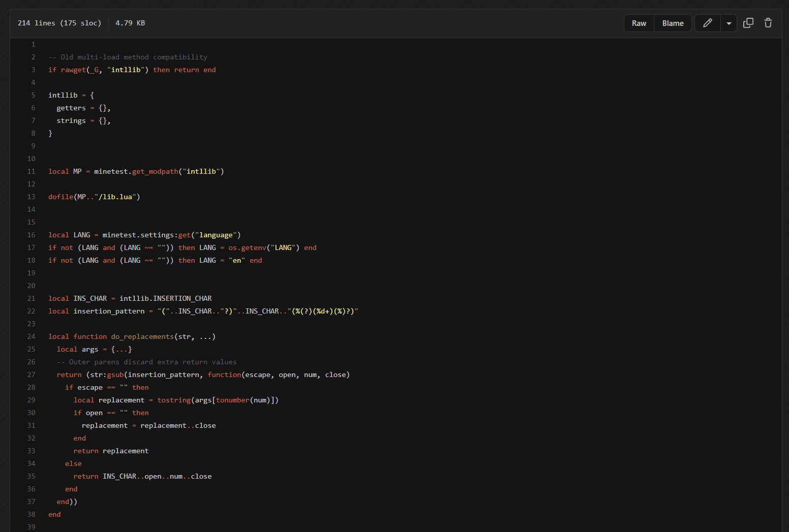Click the do_replacements function name
This screenshot has height=532, width=789.
click(142, 336)
